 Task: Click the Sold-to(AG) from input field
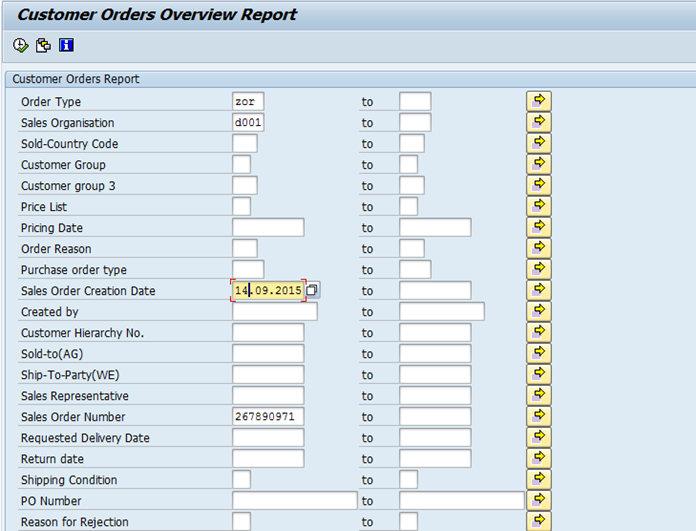(267, 354)
